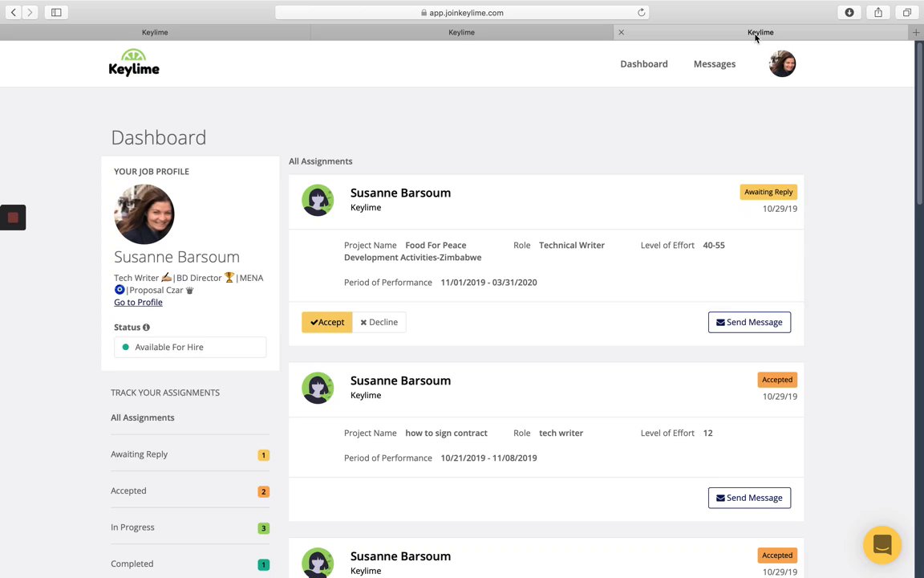
Task: Open the Go to Profile link
Action: pyautogui.click(x=138, y=302)
